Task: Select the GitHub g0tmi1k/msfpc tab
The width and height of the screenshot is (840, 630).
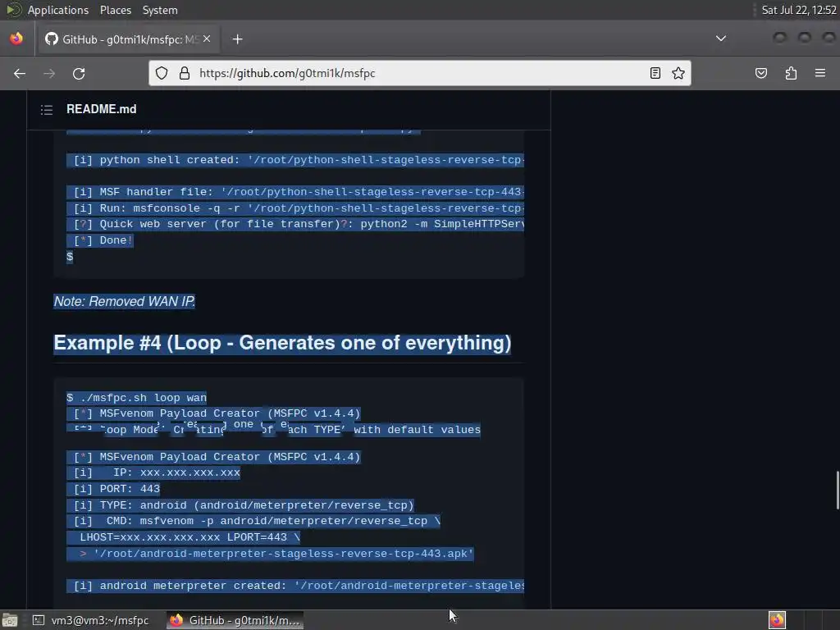Action: (x=127, y=39)
